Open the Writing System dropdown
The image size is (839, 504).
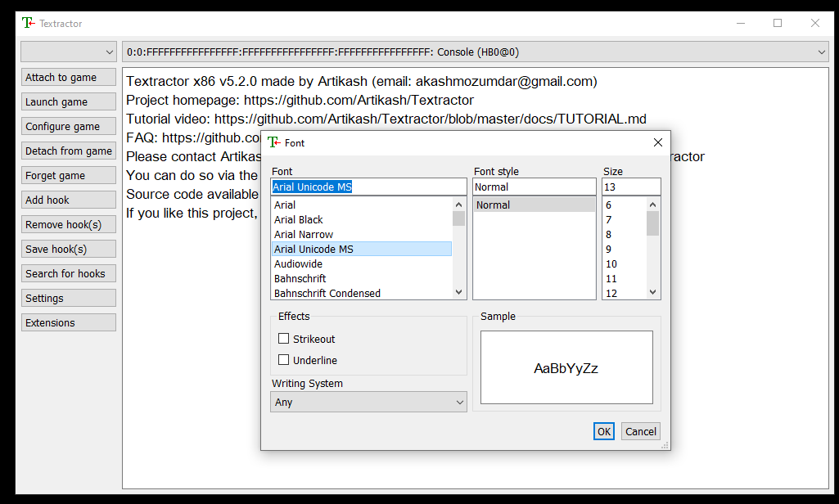click(368, 402)
